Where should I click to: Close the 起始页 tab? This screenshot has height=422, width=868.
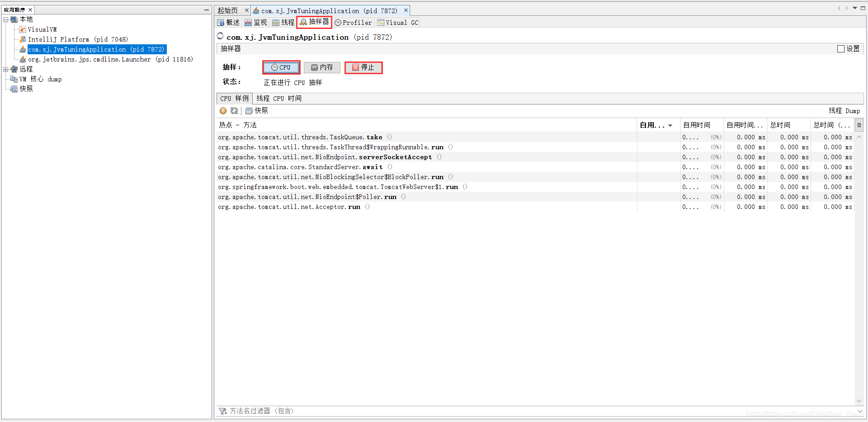coord(246,10)
